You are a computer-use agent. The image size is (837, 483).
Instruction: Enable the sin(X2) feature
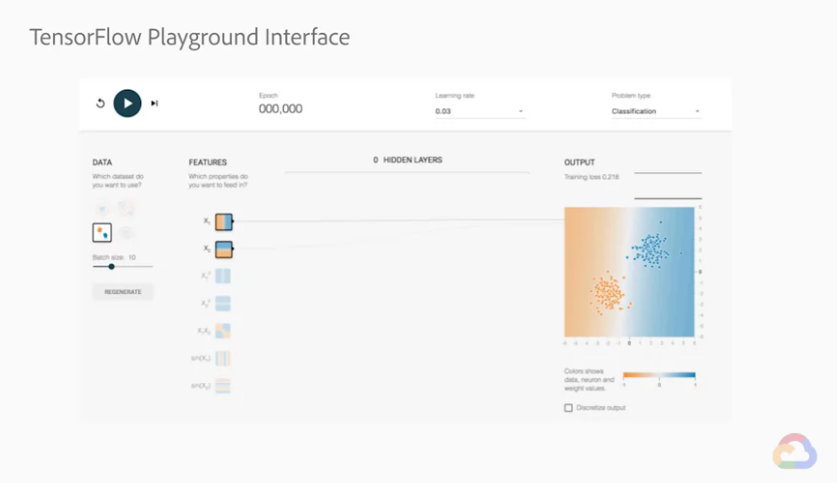(x=223, y=385)
